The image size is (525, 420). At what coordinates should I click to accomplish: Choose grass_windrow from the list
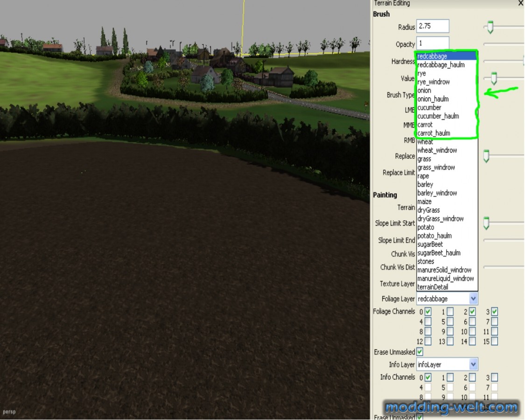click(447, 168)
